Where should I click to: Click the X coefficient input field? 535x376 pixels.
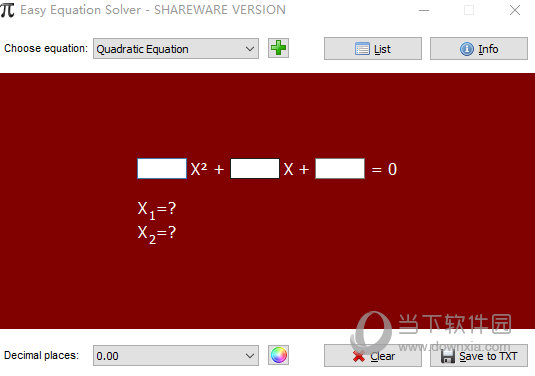point(255,169)
